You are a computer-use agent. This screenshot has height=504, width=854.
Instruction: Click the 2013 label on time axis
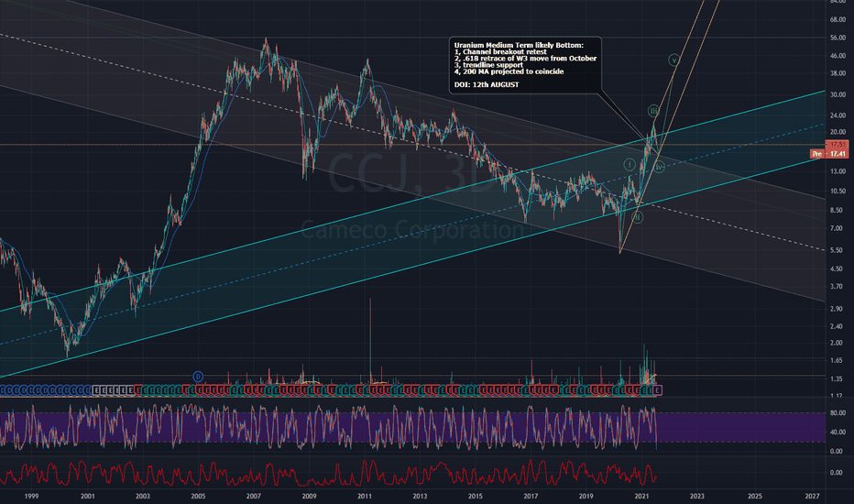(x=420, y=497)
